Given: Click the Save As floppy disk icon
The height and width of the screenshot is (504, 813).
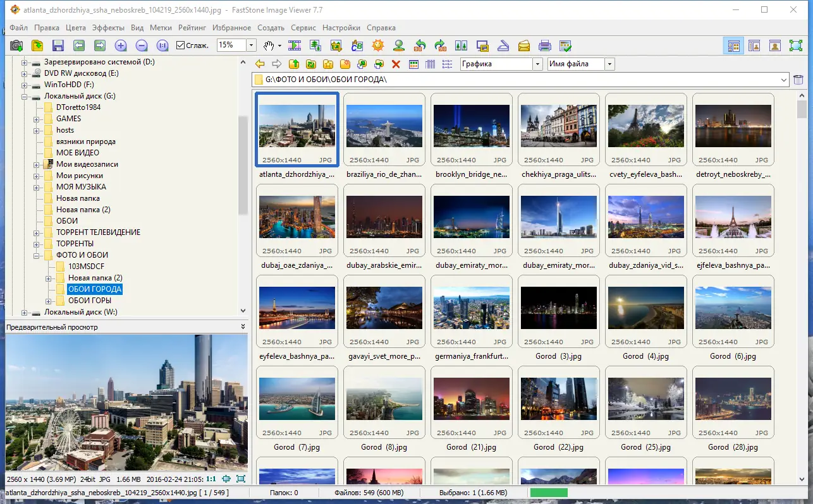Looking at the screenshot, I should [x=58, y=45].
